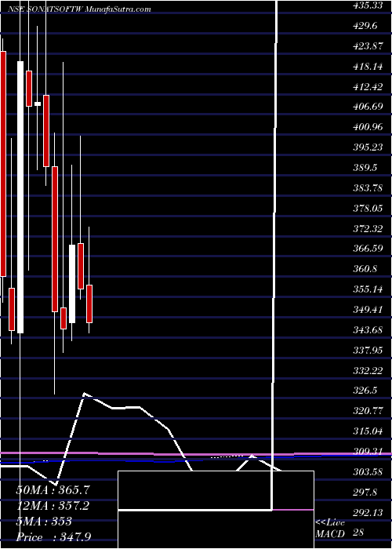Select the 395.23 price axis label
The image size is (392, 549).
[x=366, y=147]
